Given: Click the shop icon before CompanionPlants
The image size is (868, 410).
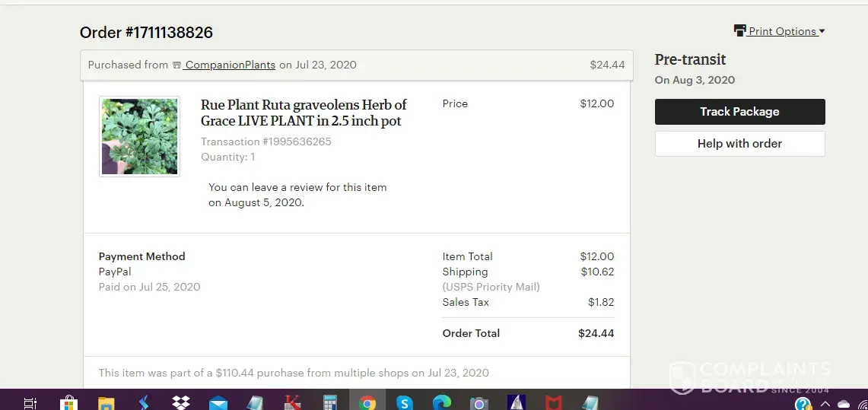Looking at the screenshot, I should (x=176, y=65).
